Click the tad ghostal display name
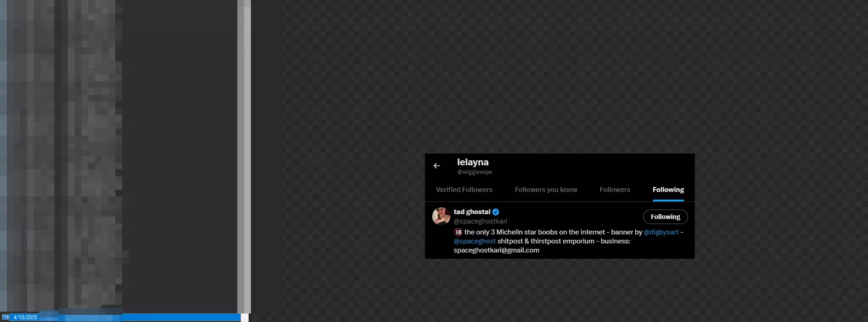The width and height of the screenshot is (868, 322). tap(472, 212)
